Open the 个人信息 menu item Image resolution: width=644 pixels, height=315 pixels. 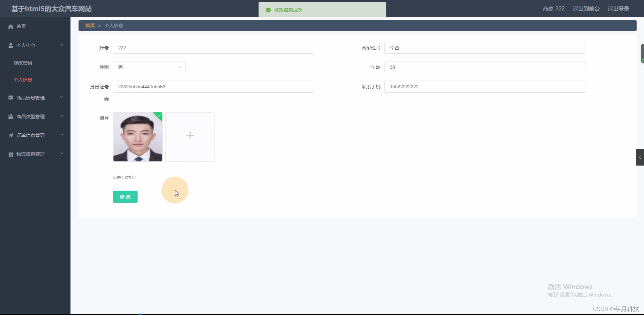coord(23,80)
